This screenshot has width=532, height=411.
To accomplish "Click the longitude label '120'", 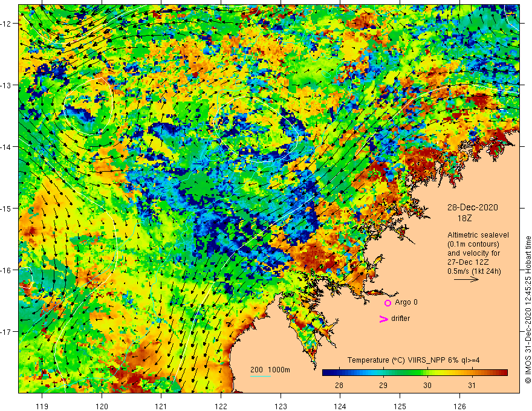I will pyautogui.click(x=102, y=406).
